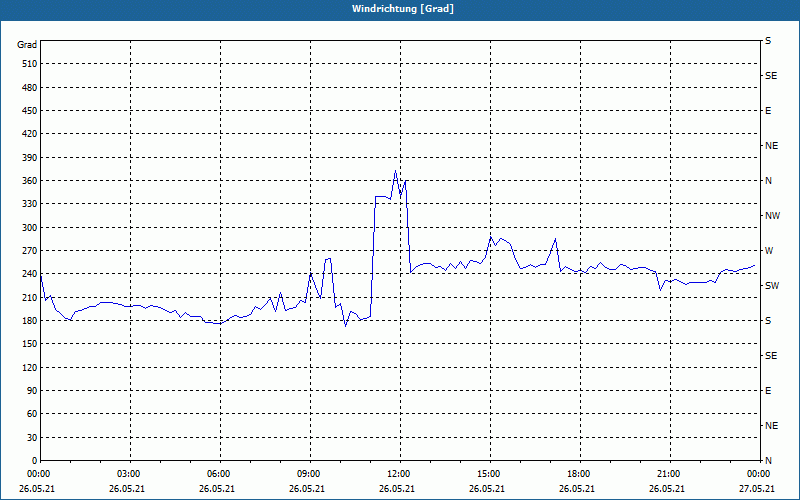This screenshot has width=800, height=500.
Task: Select the 'NW' compass label
Action: pyautogui.click(x=772, y=216)
